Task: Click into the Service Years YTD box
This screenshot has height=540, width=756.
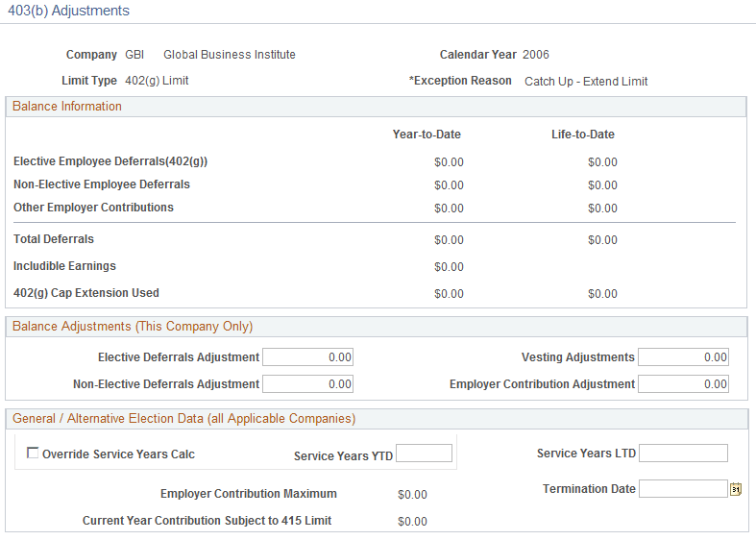Action: (424, 454)
